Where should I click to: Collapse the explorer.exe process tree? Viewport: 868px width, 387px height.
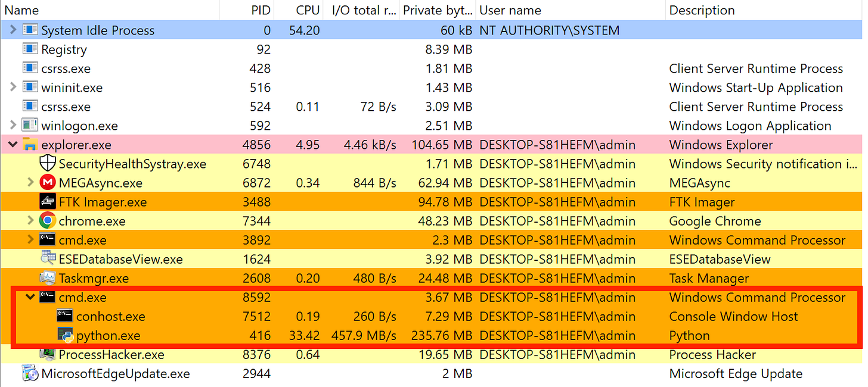(13, 145)
